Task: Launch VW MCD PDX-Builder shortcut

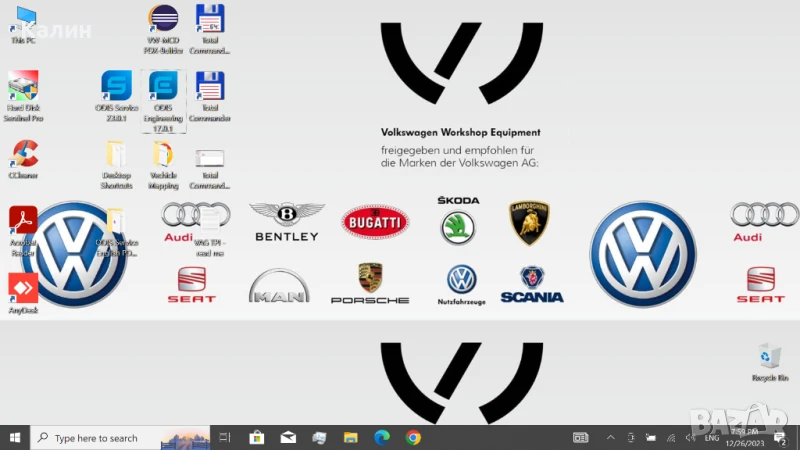Action: 163,20
